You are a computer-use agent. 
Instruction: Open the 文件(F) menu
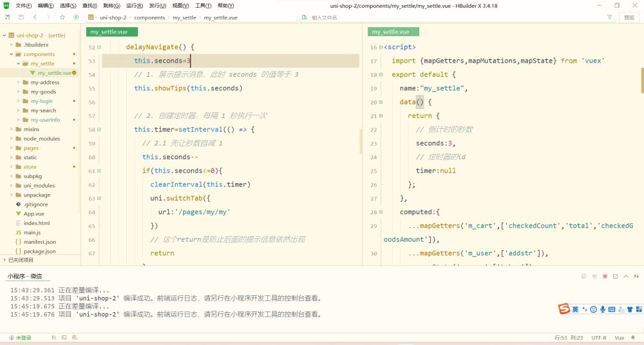tap(23, 6)
